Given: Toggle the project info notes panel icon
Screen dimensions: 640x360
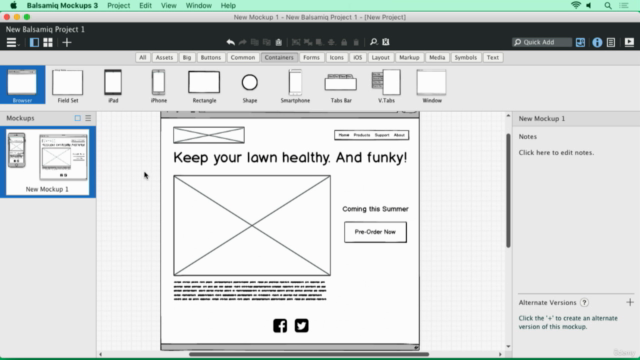Looking at the screenshot, I should pyautogui.click(x=611, y=42).
